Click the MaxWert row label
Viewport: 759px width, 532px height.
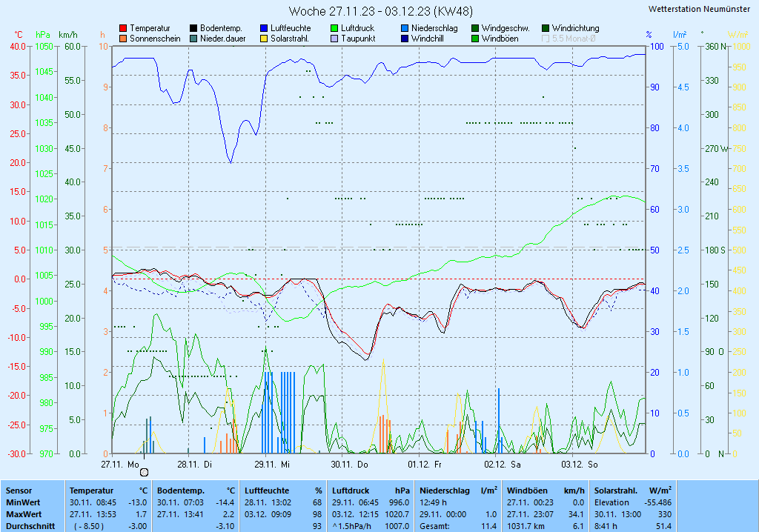24,514
